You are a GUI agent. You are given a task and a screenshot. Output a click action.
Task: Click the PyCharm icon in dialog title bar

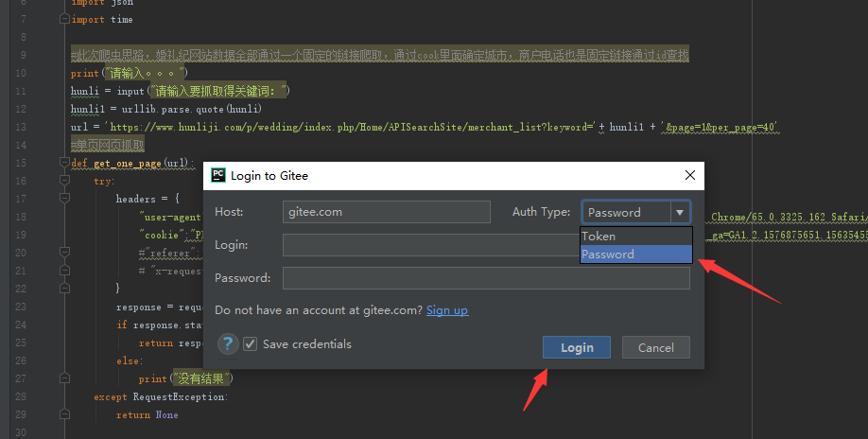click(x=218, y=175)
